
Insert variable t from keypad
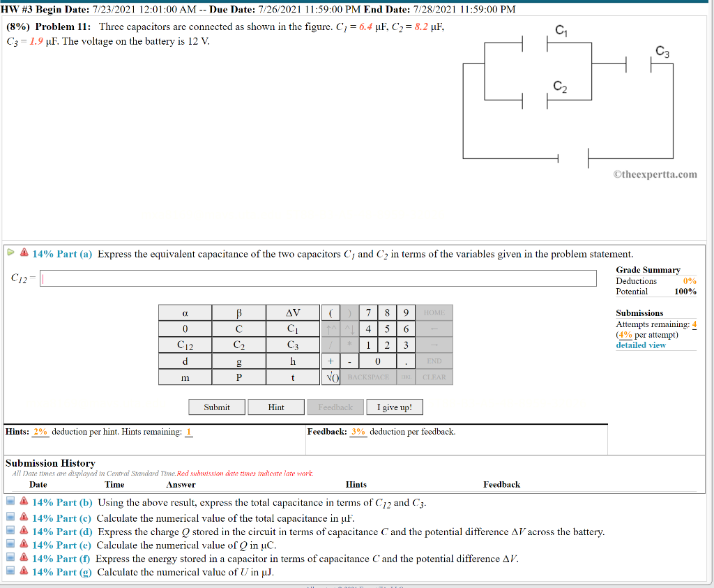coord(293,377)
